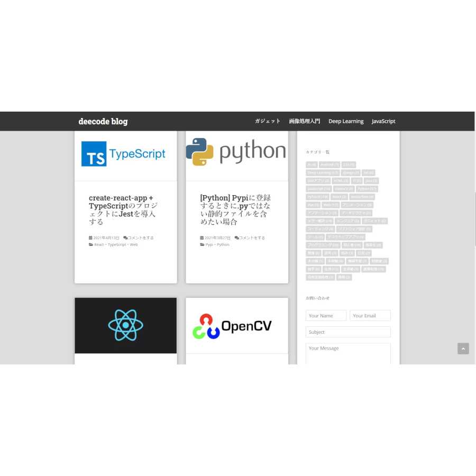Open the ガジェット menu item

coord(267,121)
